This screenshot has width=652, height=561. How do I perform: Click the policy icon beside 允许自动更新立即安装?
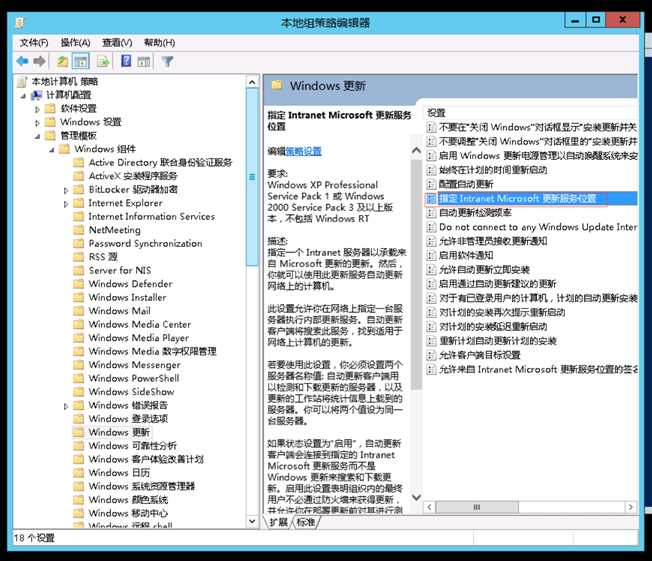[432, 269]
